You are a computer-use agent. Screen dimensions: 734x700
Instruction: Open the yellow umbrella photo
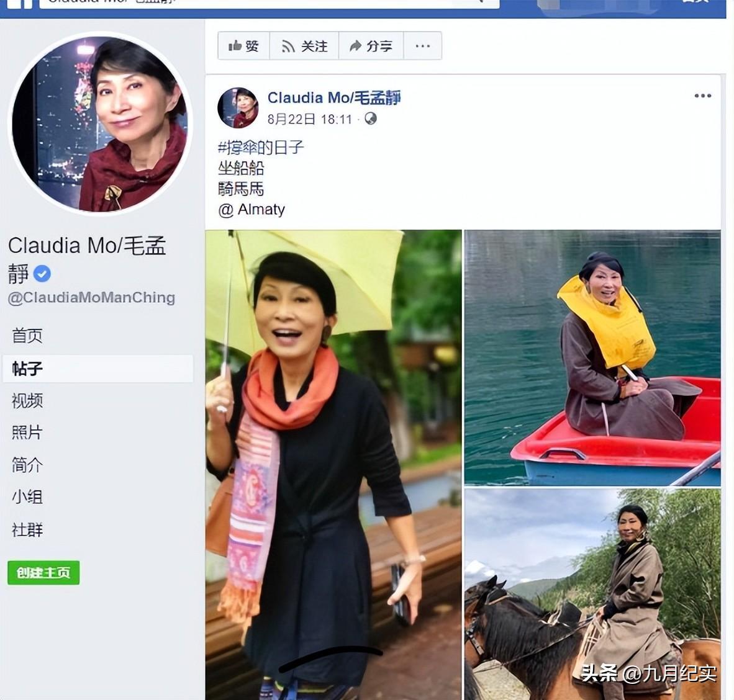(x=333, y=465)
